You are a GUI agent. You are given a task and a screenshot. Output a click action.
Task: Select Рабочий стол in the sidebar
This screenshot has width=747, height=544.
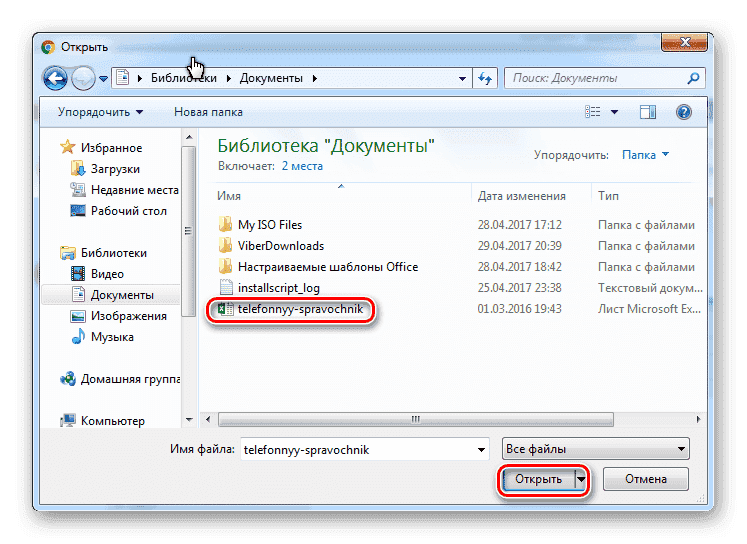pyautogui.click(x=128, y=211)
